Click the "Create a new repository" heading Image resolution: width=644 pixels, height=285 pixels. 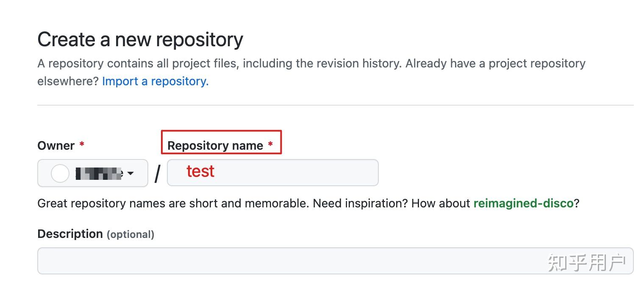tap(140, 39)
